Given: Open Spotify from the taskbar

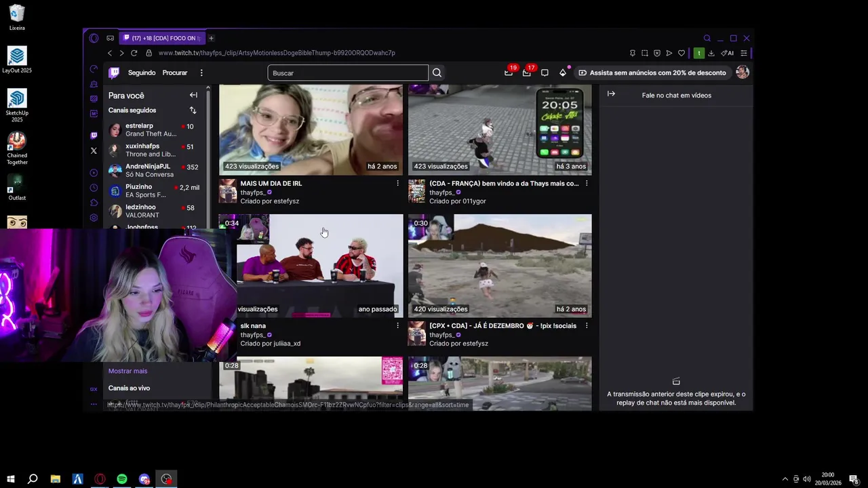Looking at the screenshot, I should (122, 479).
